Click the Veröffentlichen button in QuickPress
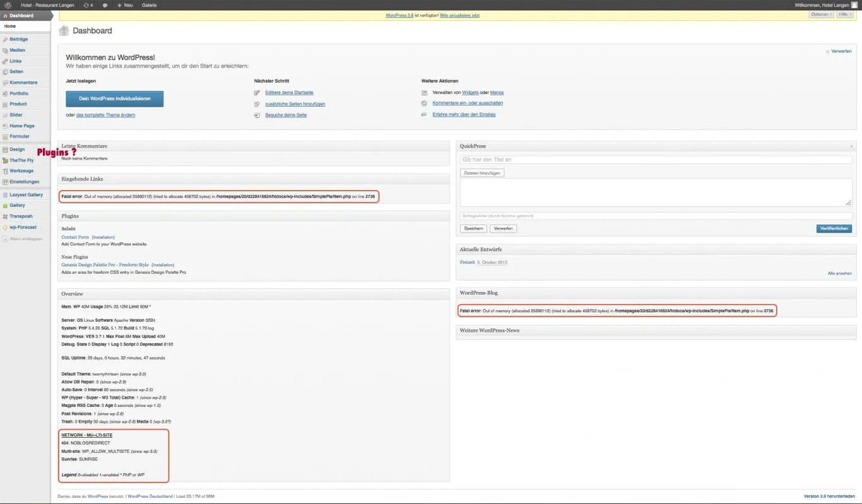Image resolution: width=862 pixels, height=504 pixels. tap(834, 228)
